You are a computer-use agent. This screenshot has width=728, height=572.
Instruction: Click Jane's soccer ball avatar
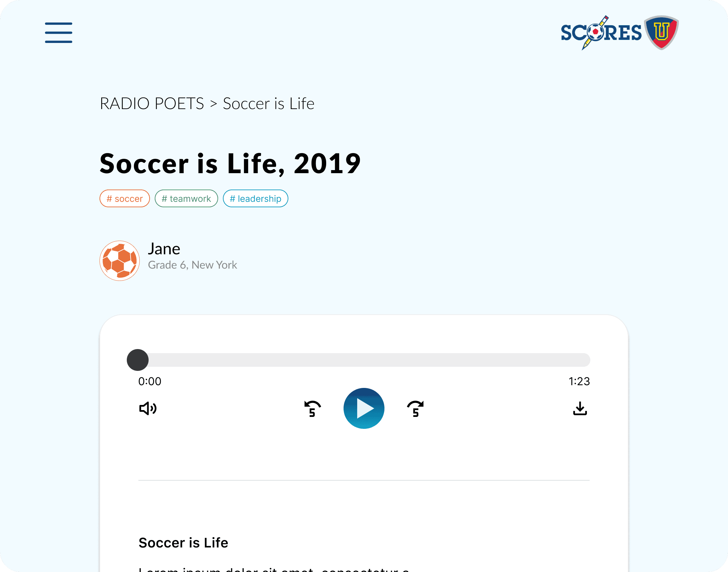(120, 261)
